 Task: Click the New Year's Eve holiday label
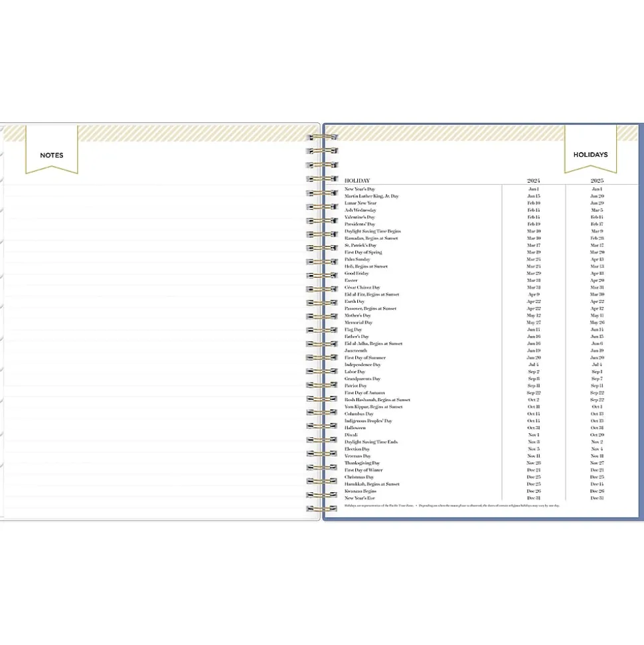pos(360,498)
